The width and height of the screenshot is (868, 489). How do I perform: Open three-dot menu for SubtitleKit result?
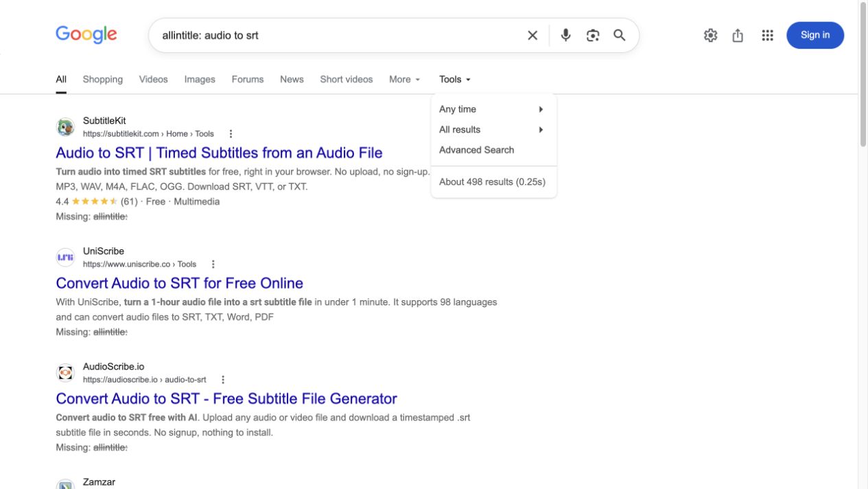coord(231,134)
